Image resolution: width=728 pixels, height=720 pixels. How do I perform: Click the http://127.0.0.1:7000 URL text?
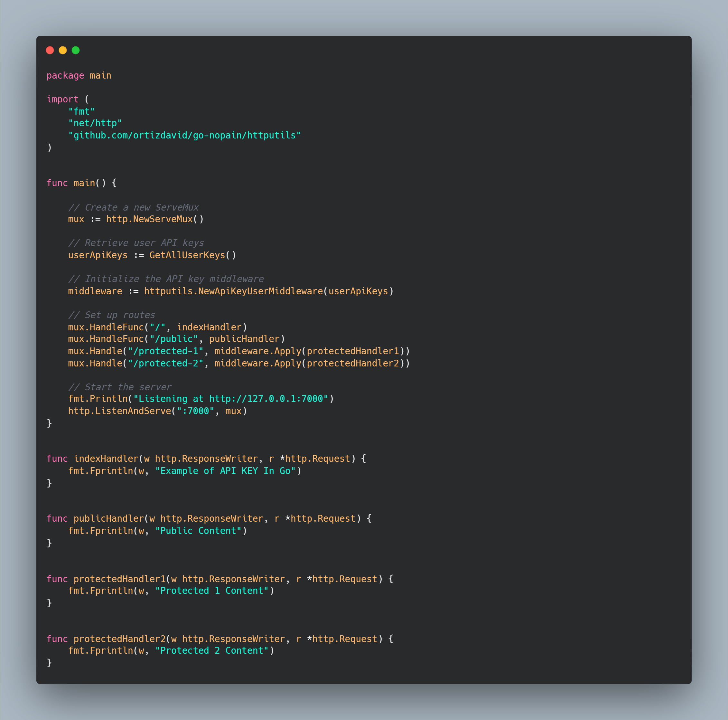(266, 399)
